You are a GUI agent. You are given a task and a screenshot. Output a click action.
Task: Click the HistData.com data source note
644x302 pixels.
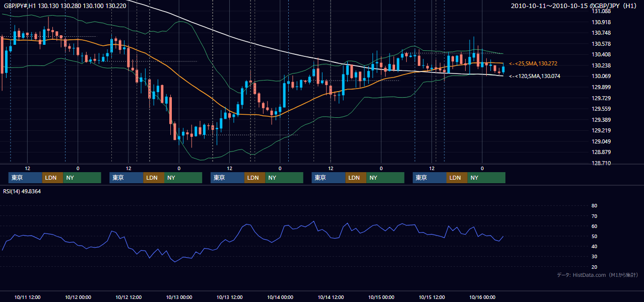pyautogui.click(x=598, y=275)
